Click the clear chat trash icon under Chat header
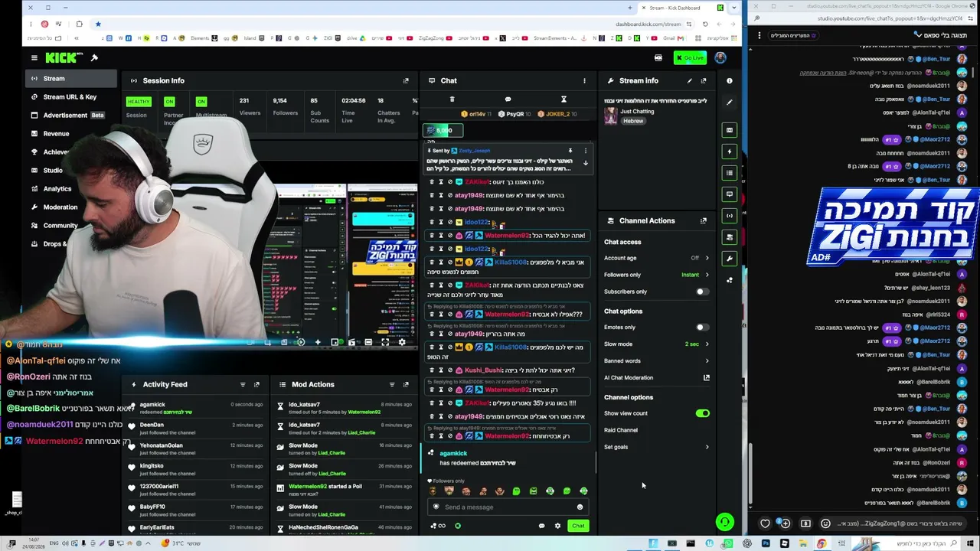This screenshot has width=980, height=551. (452, 99)
